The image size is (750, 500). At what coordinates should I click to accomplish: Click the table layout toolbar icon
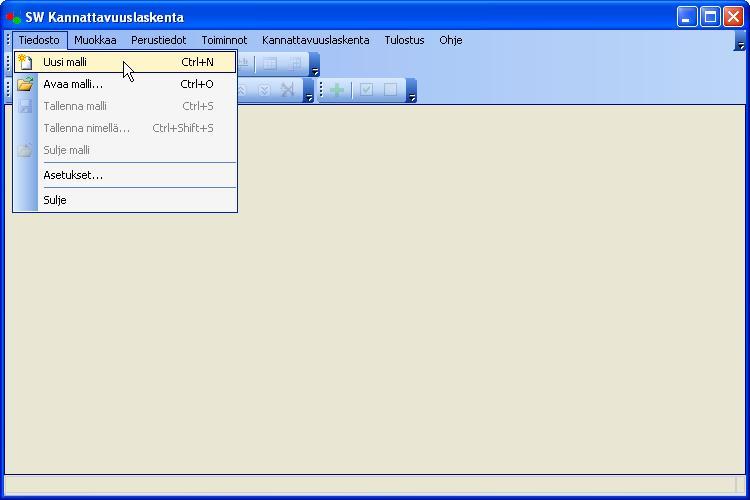(x=270, y=64)
